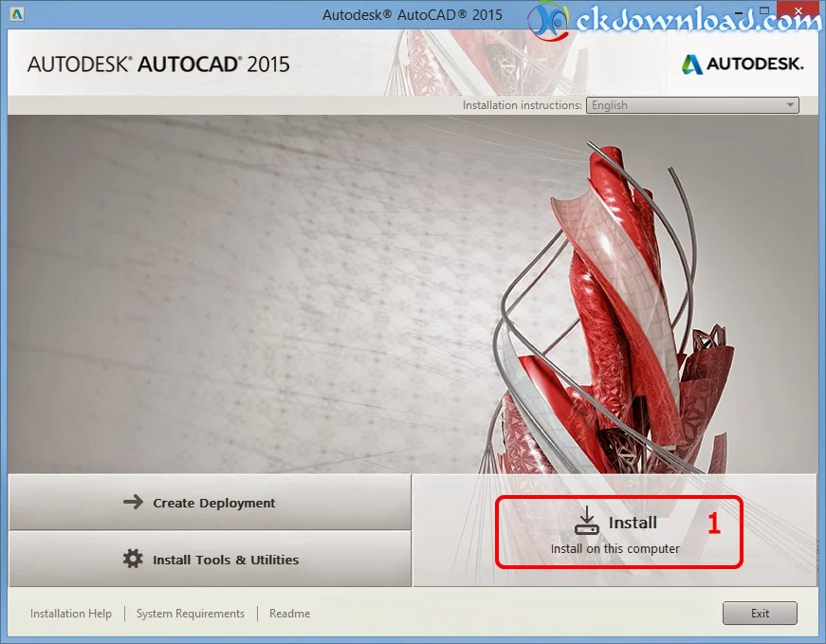Open the Readme link
Screen dimensions: 826x644
pyautogui.click(x=290, y=614)
